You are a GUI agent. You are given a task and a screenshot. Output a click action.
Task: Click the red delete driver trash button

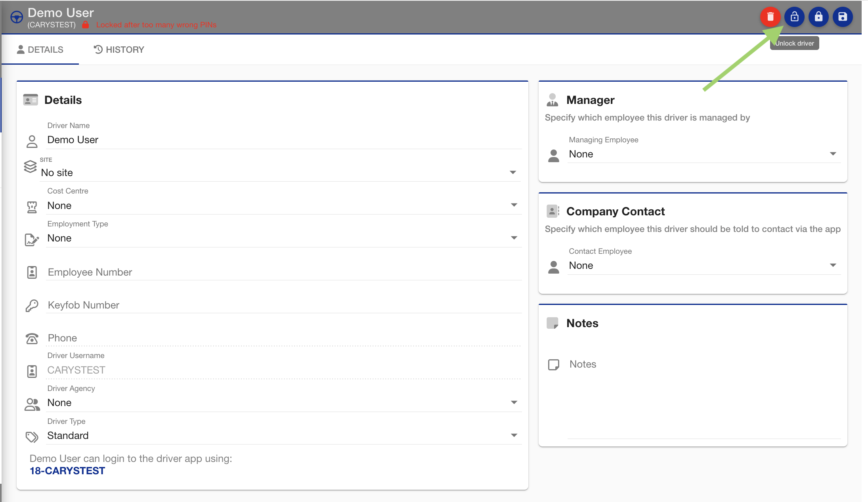(x=770, y=17)
